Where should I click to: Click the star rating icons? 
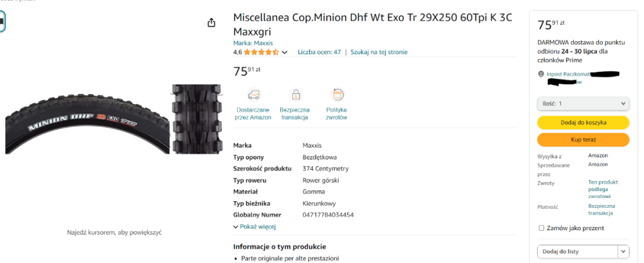click(x=261, y=52)
